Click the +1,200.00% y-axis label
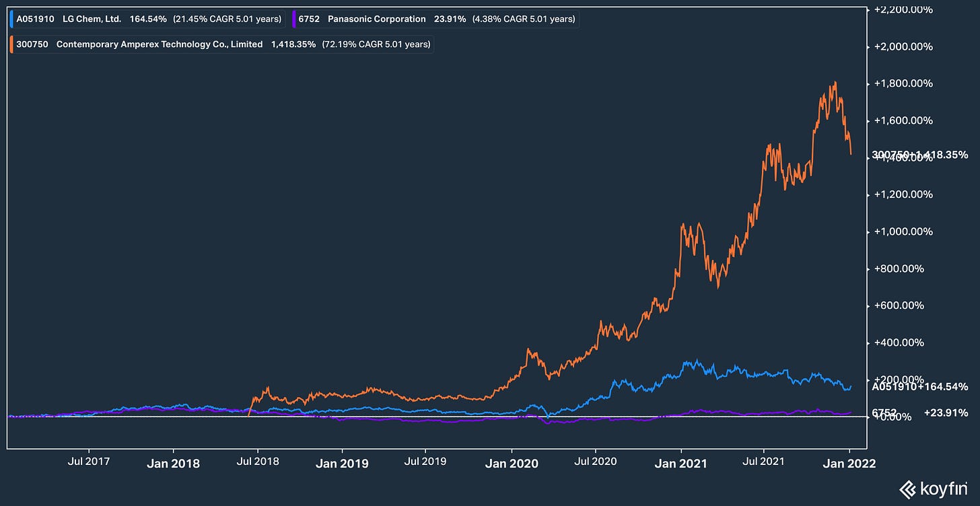Image resolution: width=980 pixels, height=506 pixels. click(902, 195)
